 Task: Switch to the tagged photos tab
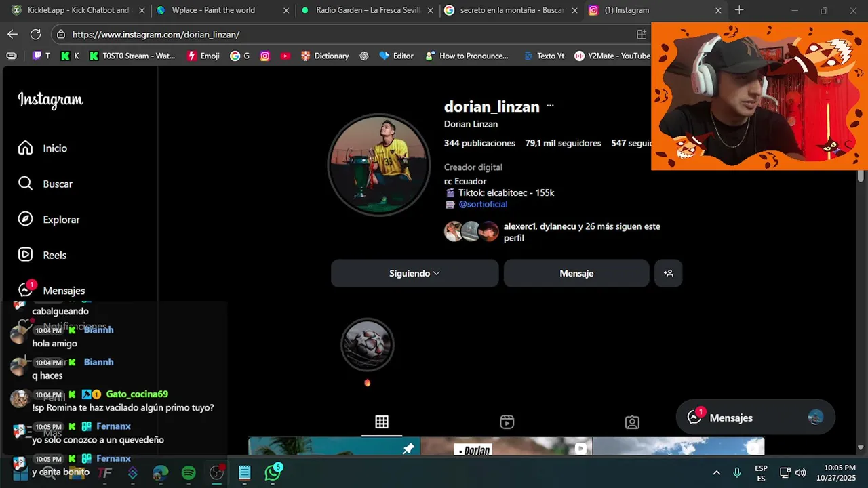click(x=632, y=422)
